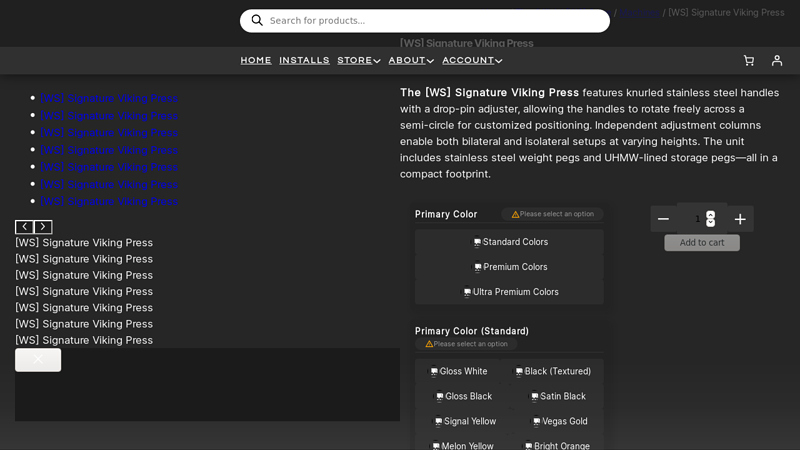Expand the ACCOUNT dropdown menu
The width and height of the screenshot is (800, 450).
point(472,60)
